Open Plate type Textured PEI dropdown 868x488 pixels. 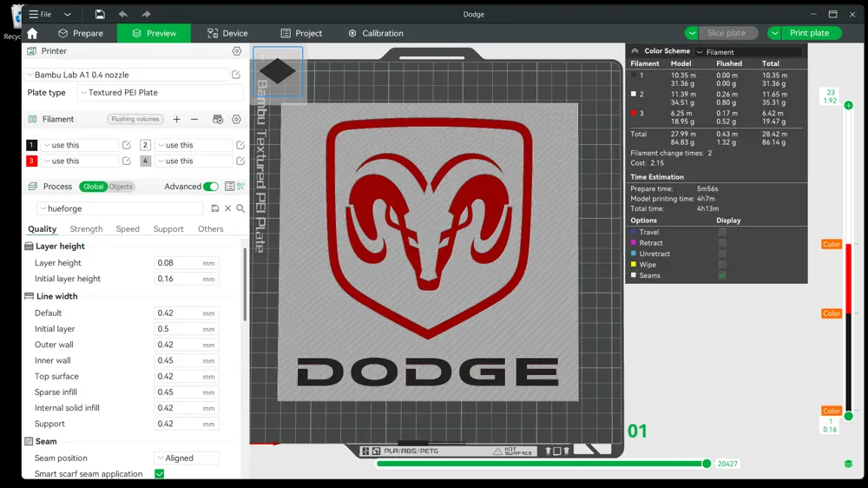160,93
